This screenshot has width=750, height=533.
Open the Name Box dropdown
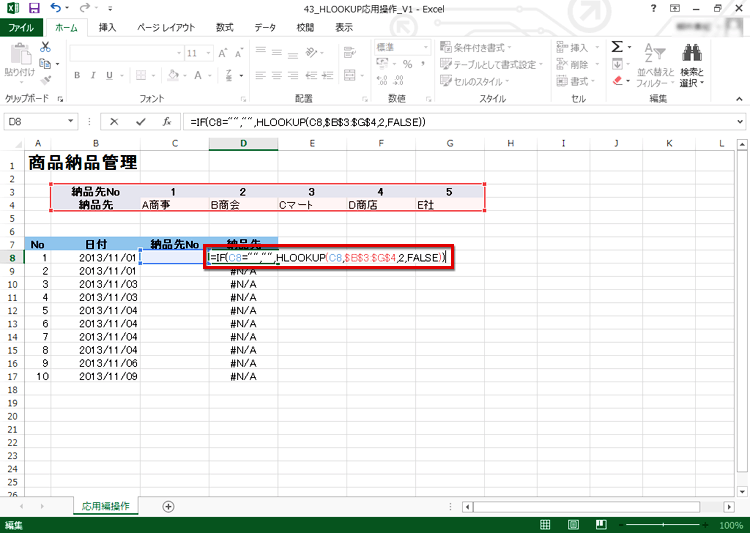(70, 121)
